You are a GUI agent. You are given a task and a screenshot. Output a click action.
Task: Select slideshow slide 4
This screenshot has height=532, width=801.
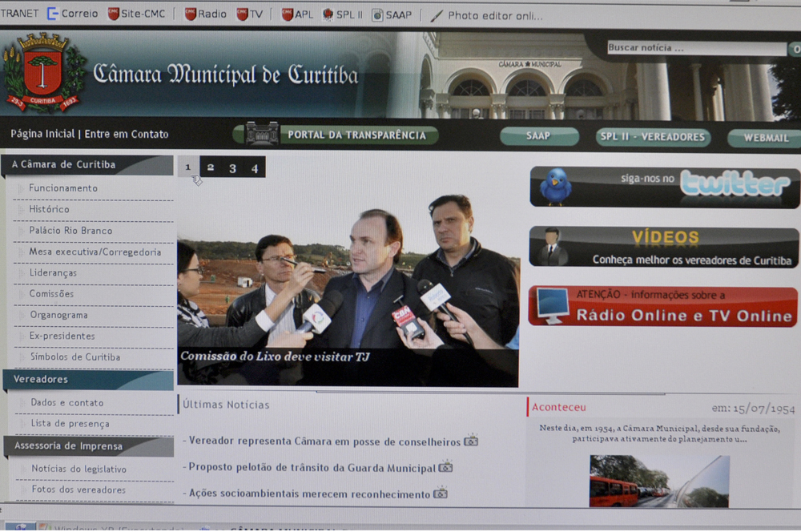pyautogui.click(x=253, y=167)
